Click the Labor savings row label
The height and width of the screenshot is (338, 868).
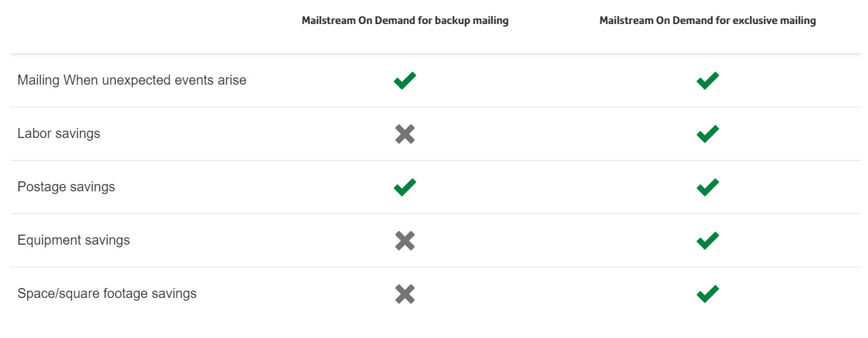click(59, 133)
